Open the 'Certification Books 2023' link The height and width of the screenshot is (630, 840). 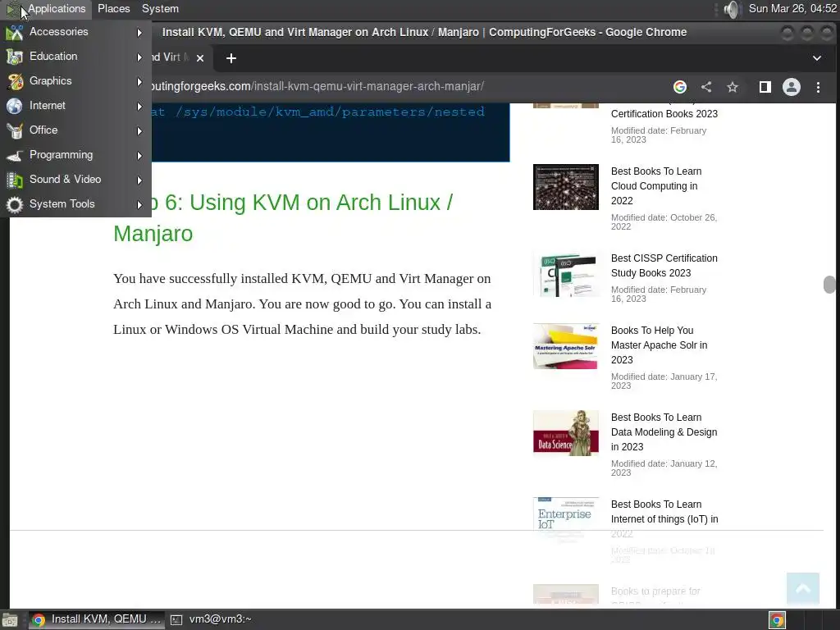coord(664,113)
